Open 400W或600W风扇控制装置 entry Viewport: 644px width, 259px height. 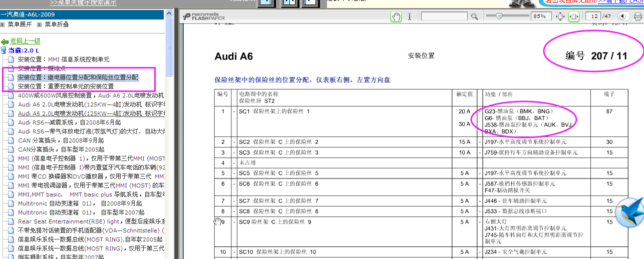pos(91,95)
